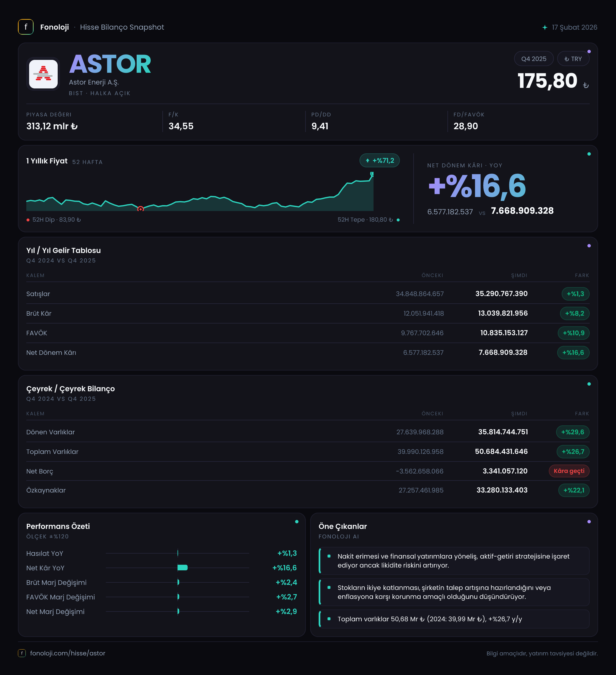
Task: Click the F/K value 34,55
Action: click(x=181, y=126)
